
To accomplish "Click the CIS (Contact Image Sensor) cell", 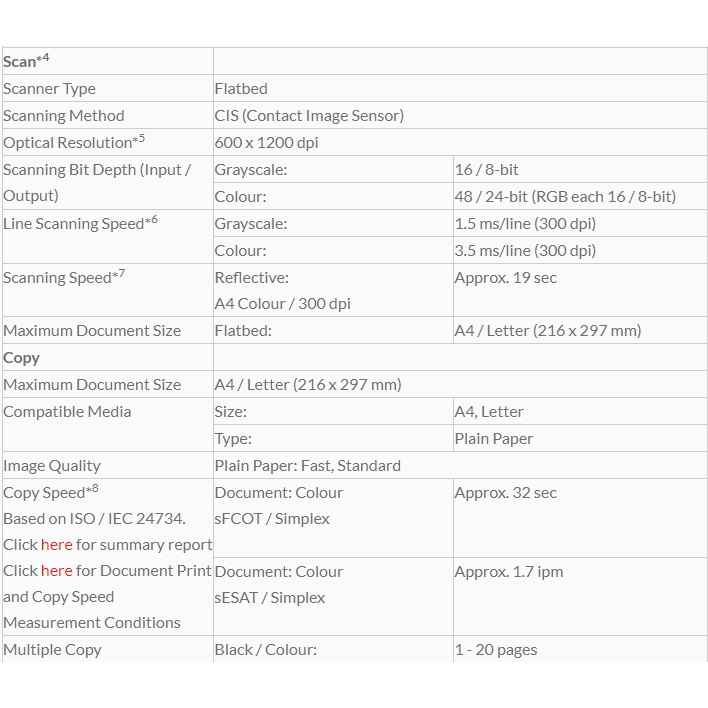I will [x=309, y=116].
